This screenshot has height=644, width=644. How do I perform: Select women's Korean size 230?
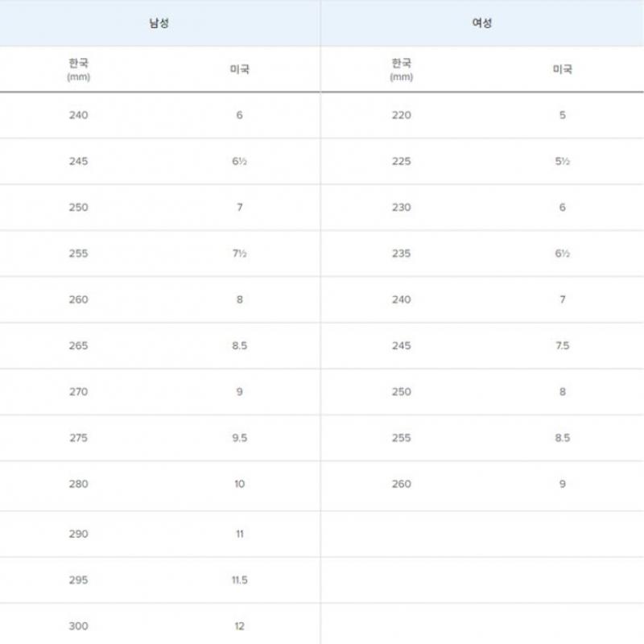point(401,207)
